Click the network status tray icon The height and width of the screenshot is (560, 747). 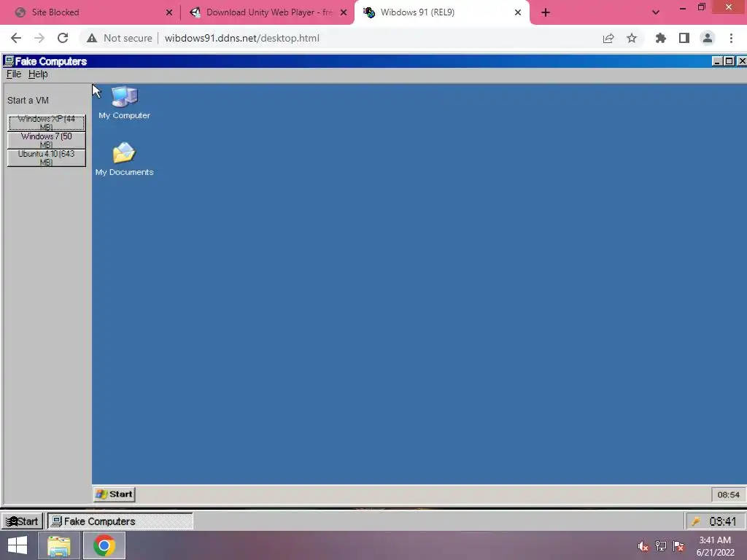click(661, 546)
